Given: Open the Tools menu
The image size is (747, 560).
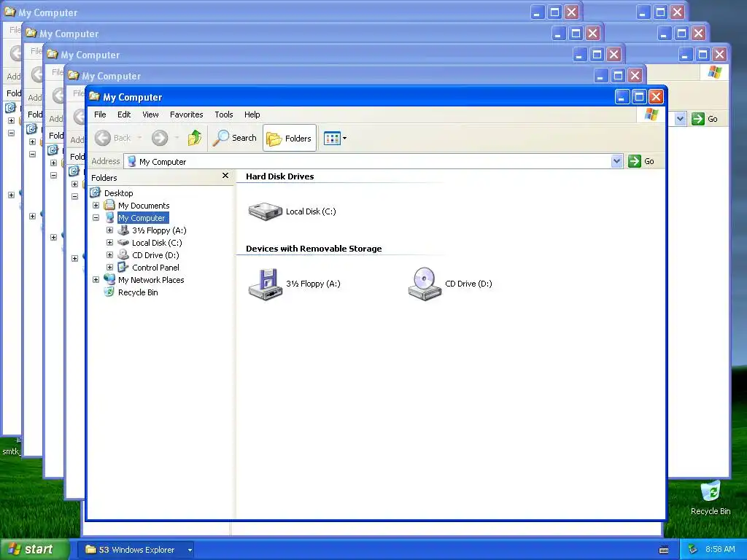Looking at the screenshot, I should (x=223, y=114).
